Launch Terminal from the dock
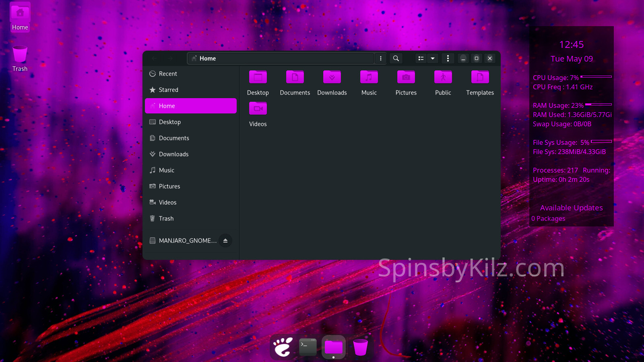 click(x=308, y=347)
